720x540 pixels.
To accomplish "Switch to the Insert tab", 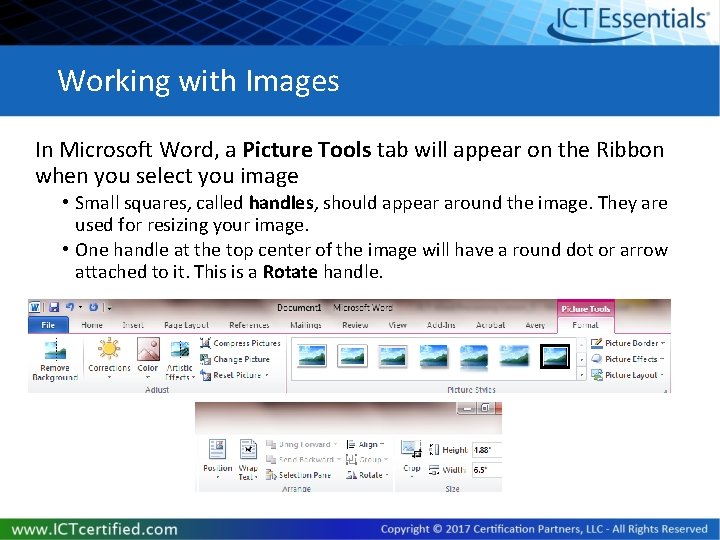I will coord(133,325).
